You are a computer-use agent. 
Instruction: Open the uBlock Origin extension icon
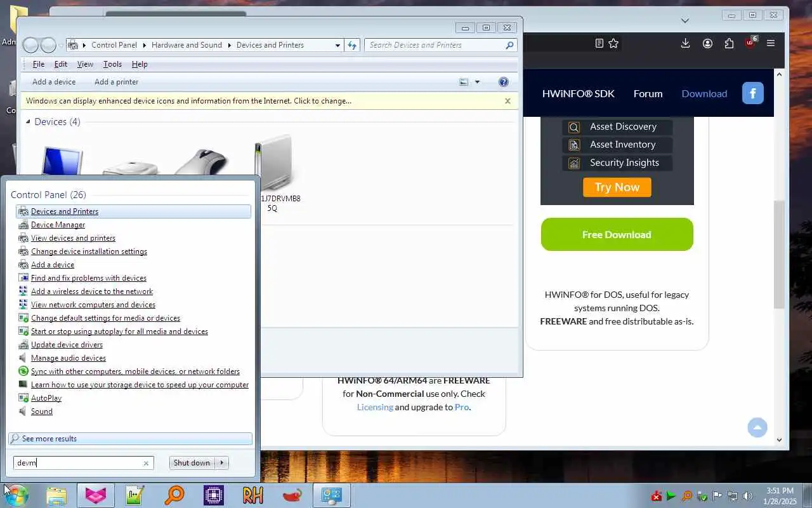click(x=750, y=43)
